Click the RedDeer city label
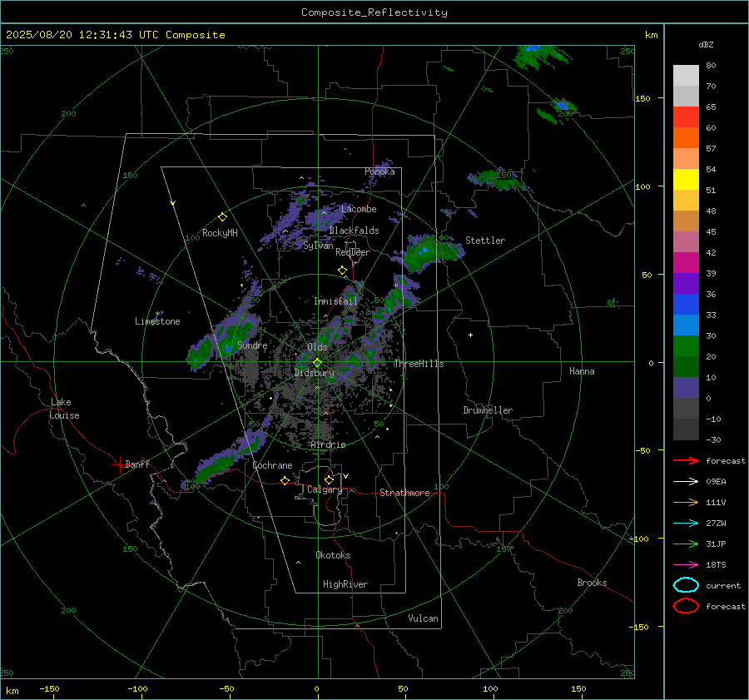749x700 pixels. [353, 252]
